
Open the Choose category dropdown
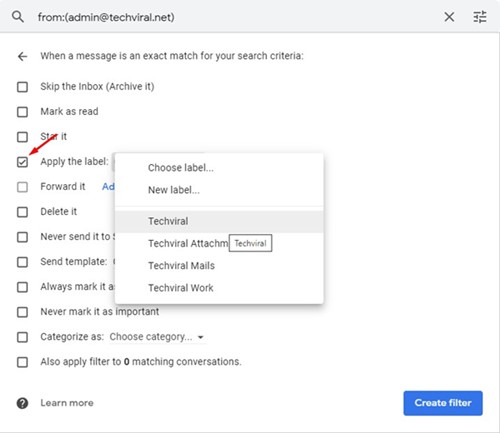[x=157, y=337]
